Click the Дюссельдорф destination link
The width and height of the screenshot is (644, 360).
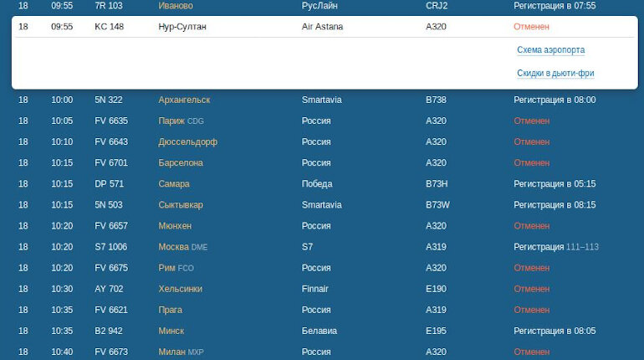tap(187, 141)
